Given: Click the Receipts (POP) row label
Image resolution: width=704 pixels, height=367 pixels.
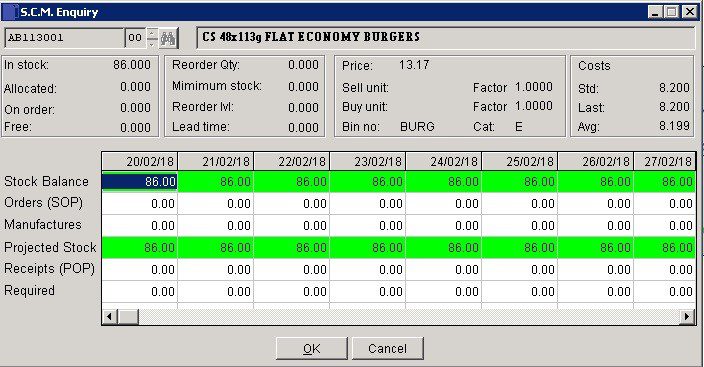Looking at the screenshot, I should (x=49, y=269).
